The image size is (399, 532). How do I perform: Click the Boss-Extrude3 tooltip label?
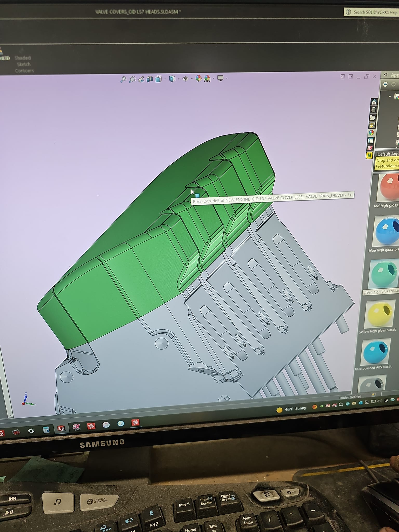(272, 198)
